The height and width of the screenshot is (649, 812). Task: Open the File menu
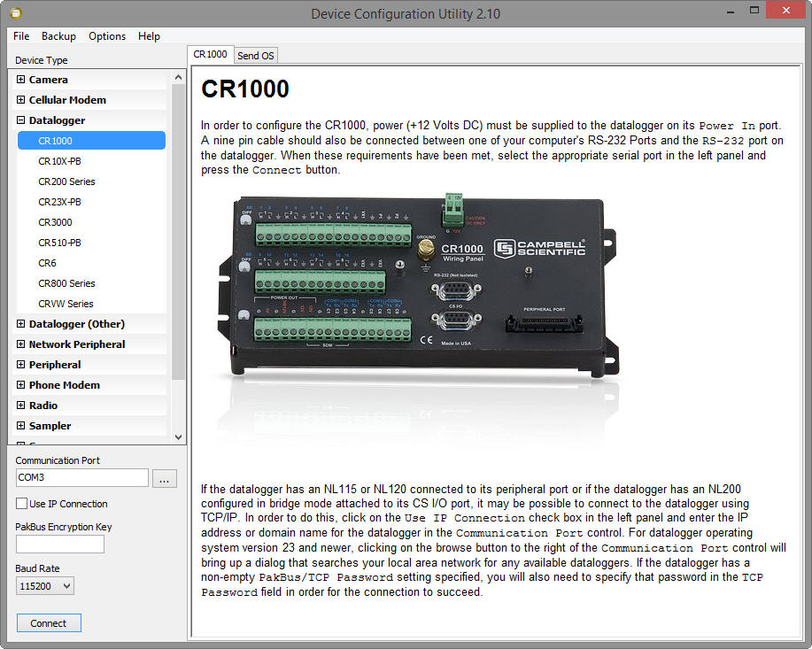[21, 36]
